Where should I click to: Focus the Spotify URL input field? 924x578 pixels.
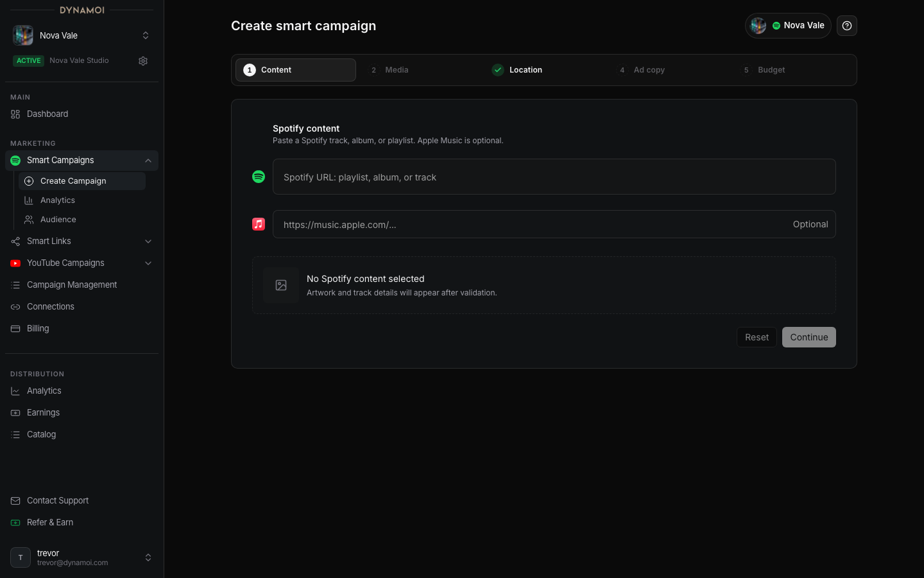(x=554, y=177)
